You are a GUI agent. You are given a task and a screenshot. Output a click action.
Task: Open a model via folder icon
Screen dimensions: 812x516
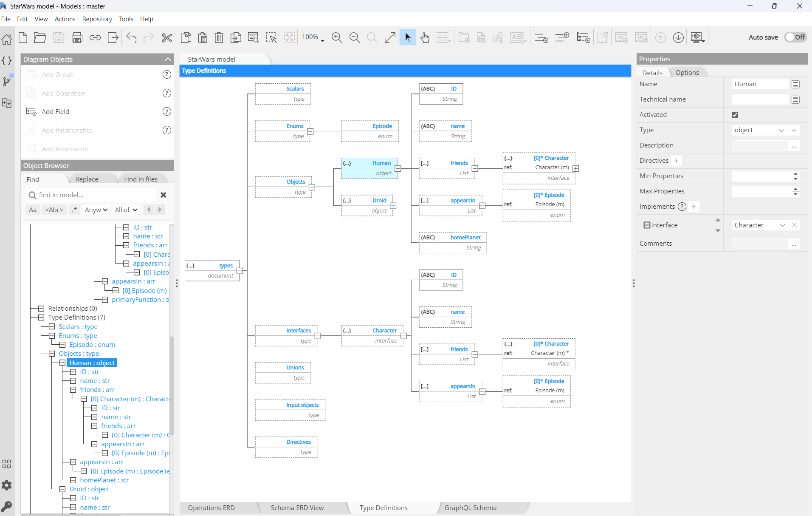[40, 37]
